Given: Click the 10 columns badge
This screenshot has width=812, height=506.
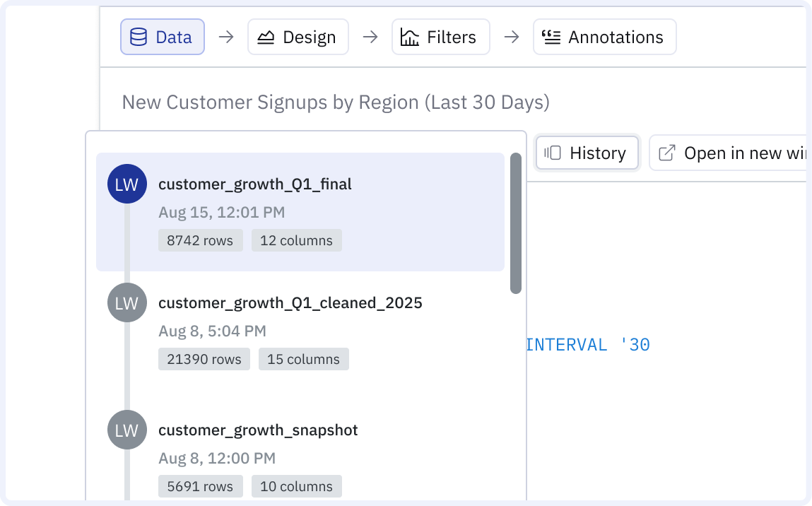Looking at the screenshot, I should tap(297, 486).
